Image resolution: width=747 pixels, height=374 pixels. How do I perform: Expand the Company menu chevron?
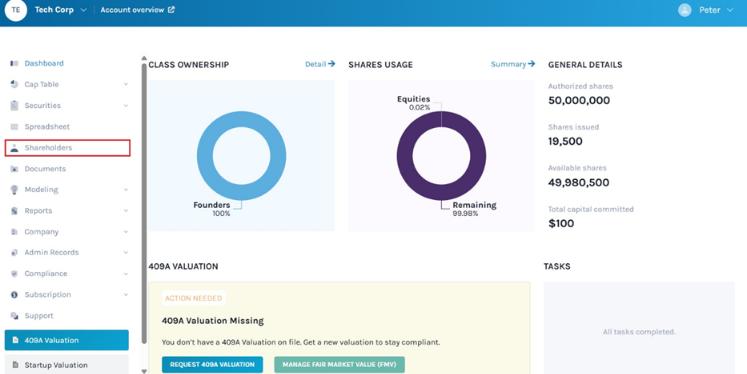[x=126, y=232]
